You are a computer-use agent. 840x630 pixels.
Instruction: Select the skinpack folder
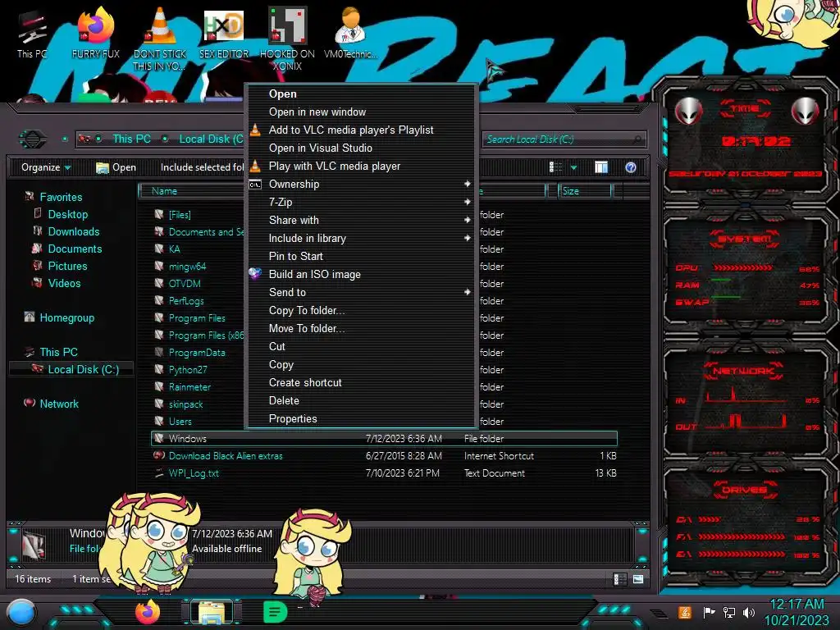[185, 404]
